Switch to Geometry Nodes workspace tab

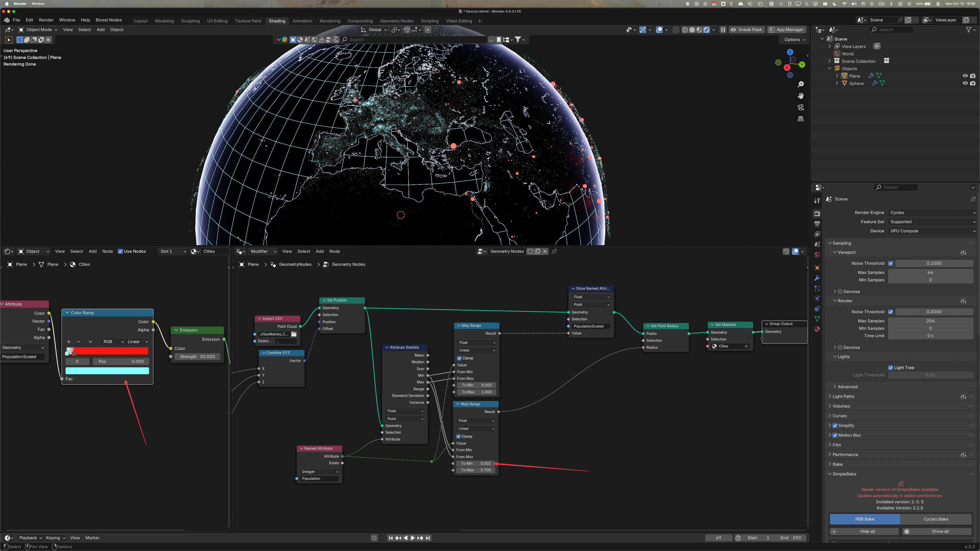tap(397, 21)
